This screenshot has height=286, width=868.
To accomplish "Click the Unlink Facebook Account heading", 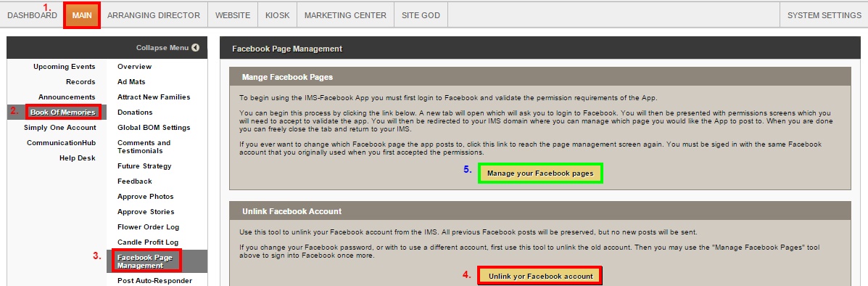I will coord(292,211).
